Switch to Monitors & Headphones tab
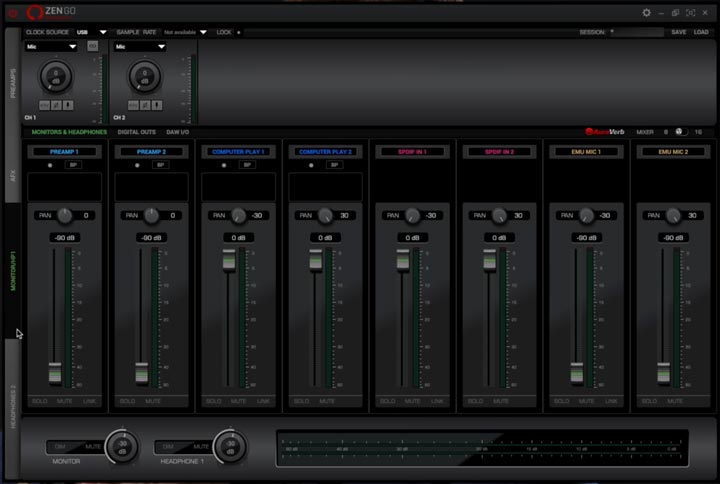720x484 pixels. tap(69, 132)
